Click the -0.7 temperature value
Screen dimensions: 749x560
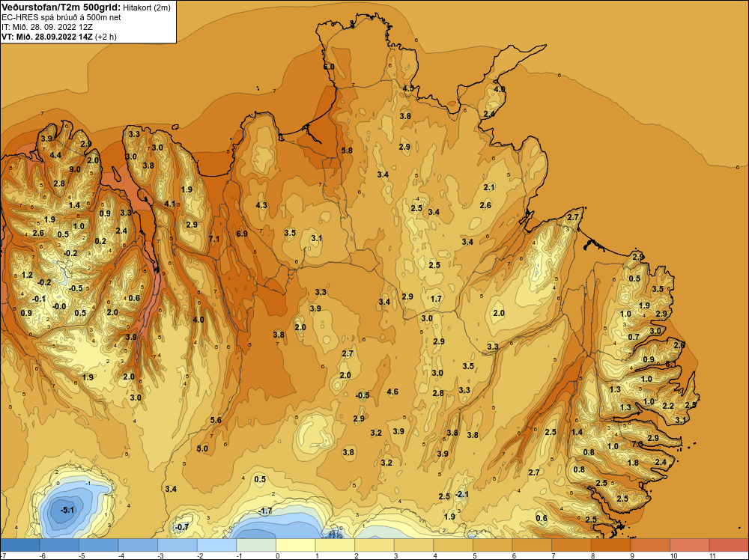(x=182, y=527)
